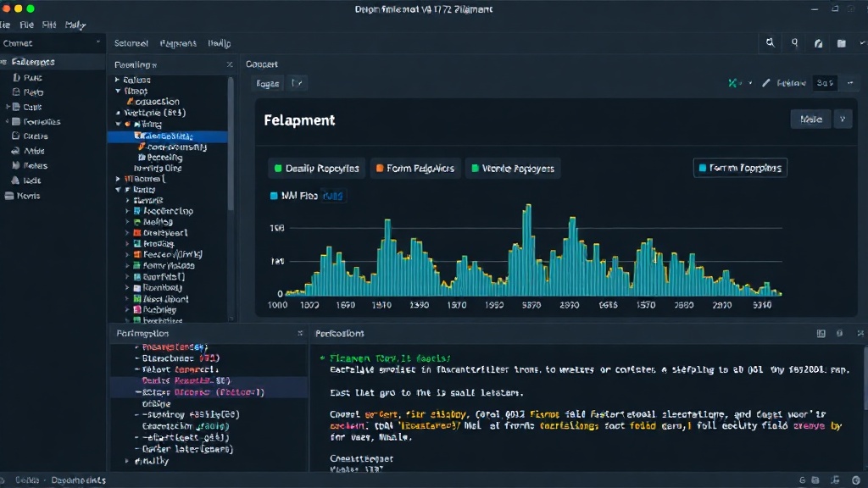Click the rightmost round icon in the status bar
Screen dimensions: 868x488
point(856,480)
